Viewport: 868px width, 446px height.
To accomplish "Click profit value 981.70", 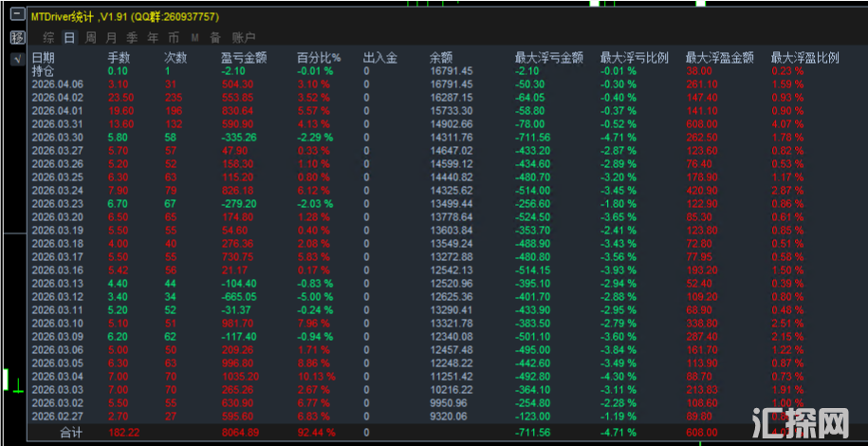I will click(x=237, y=323).
